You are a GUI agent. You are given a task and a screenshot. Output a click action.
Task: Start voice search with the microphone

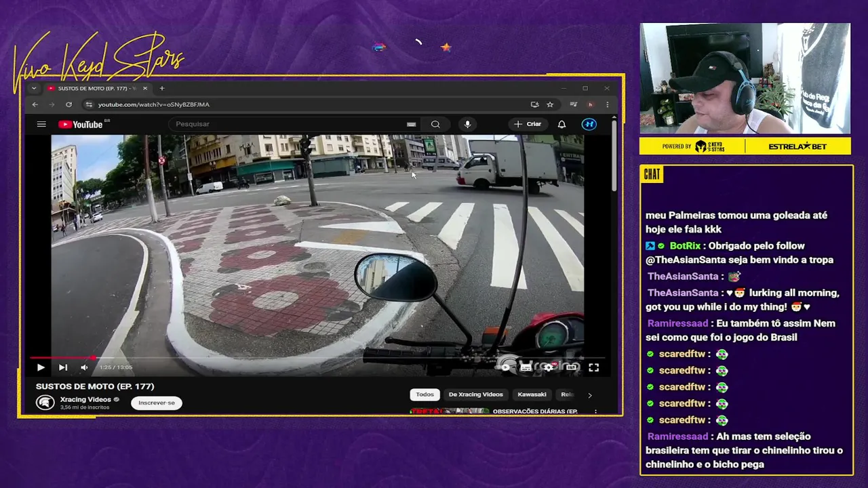click(467, 124)
